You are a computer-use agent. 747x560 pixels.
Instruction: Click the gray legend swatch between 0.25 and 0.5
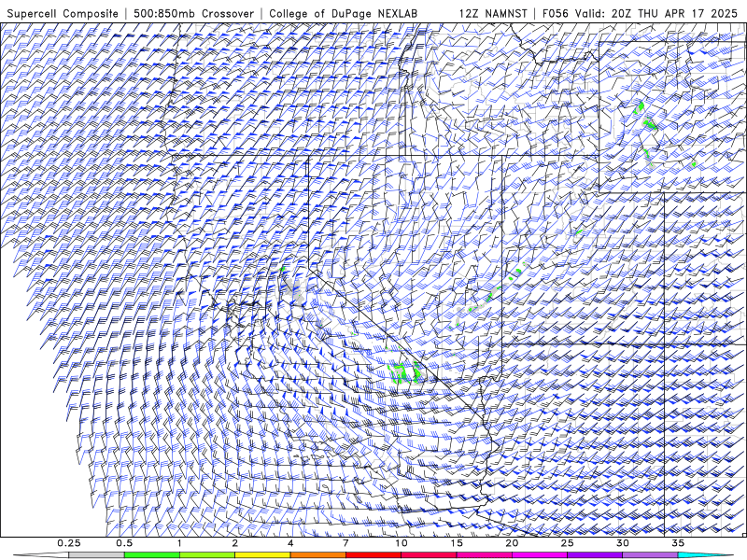pyautogui.click(x=96, y=555)
